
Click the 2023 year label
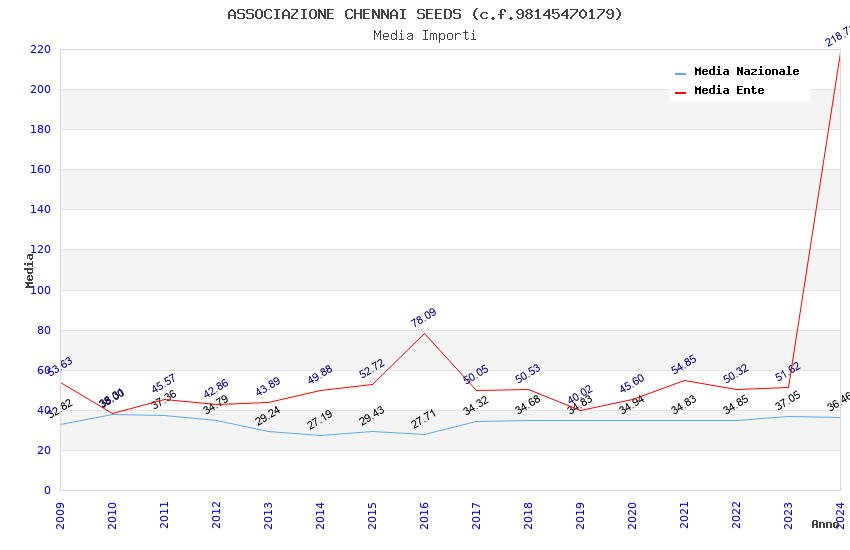click(788, 515)
